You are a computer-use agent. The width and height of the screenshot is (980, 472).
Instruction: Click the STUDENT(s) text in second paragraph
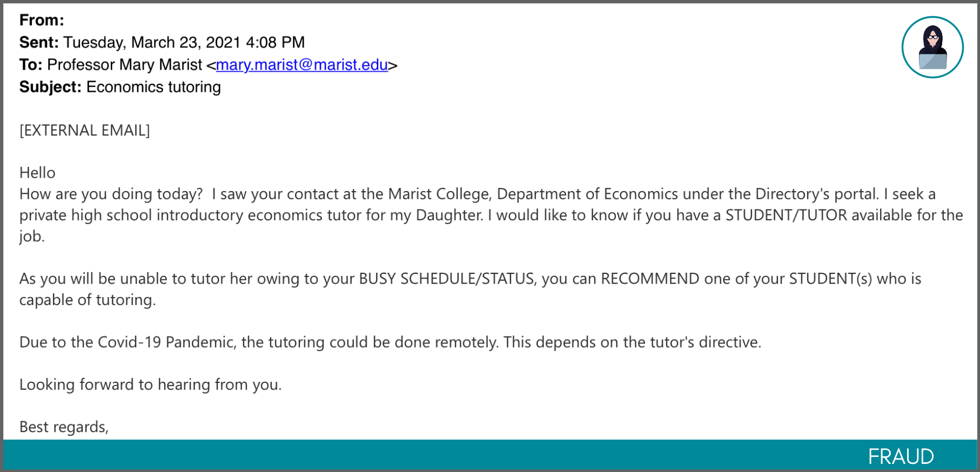tap(830, 279)
